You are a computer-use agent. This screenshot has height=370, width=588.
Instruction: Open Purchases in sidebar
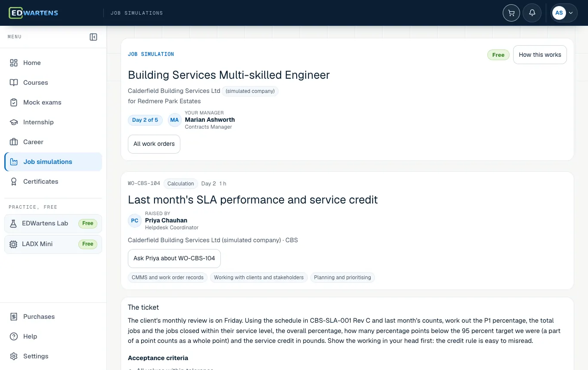[53, 317]
